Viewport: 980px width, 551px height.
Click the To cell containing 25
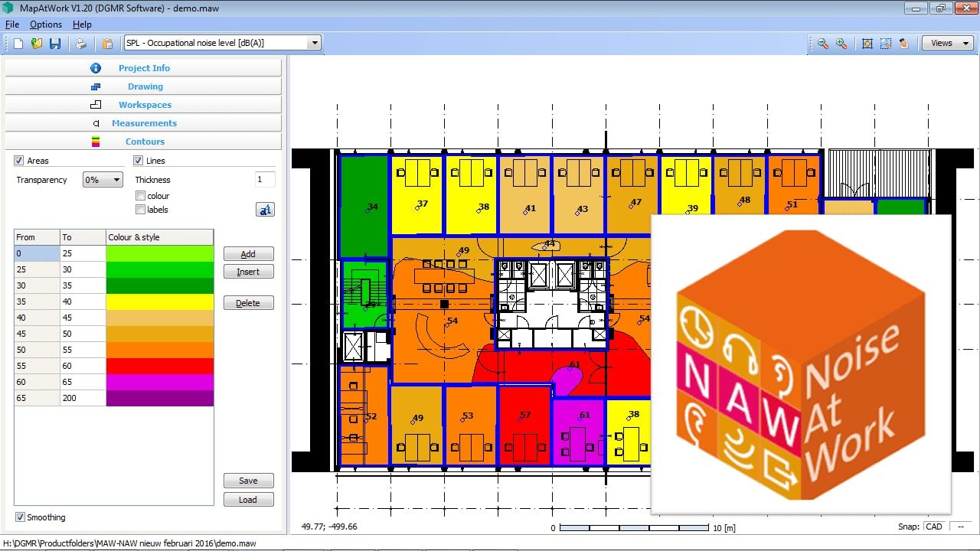coord(83,253)
